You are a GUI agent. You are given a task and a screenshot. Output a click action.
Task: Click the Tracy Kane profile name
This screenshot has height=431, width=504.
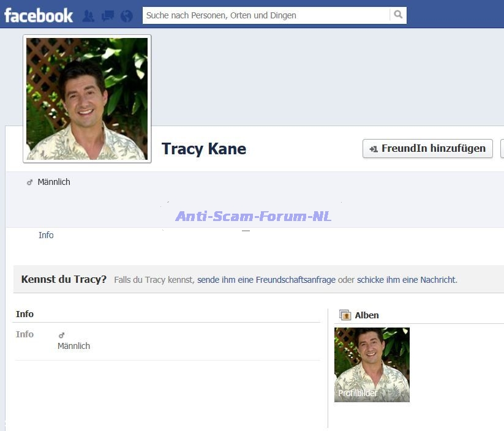click(204, 149)
